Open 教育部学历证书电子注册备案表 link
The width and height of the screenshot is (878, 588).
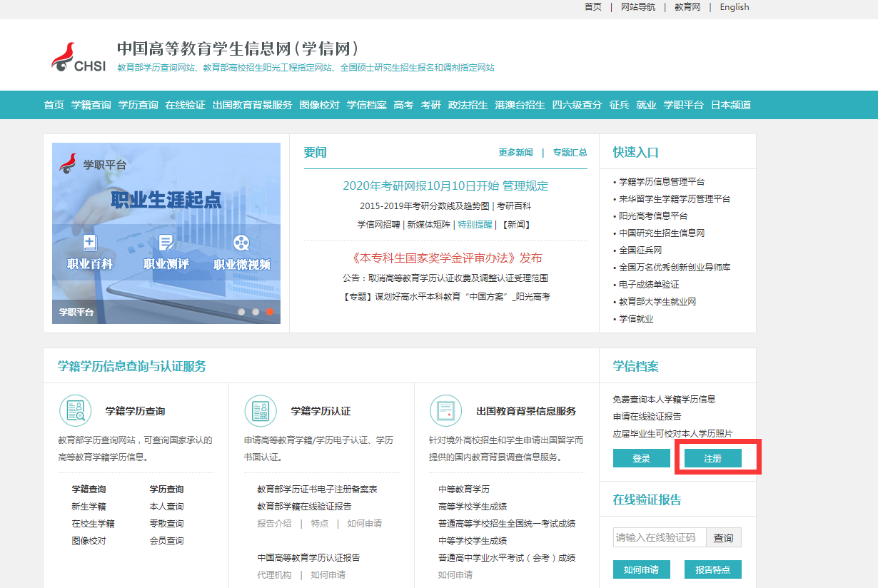tap(317, 490)
